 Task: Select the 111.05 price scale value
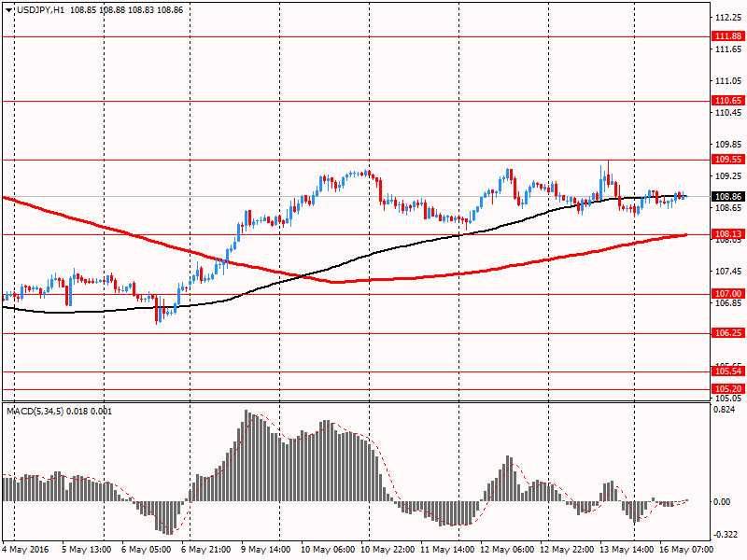click(728, 81)
